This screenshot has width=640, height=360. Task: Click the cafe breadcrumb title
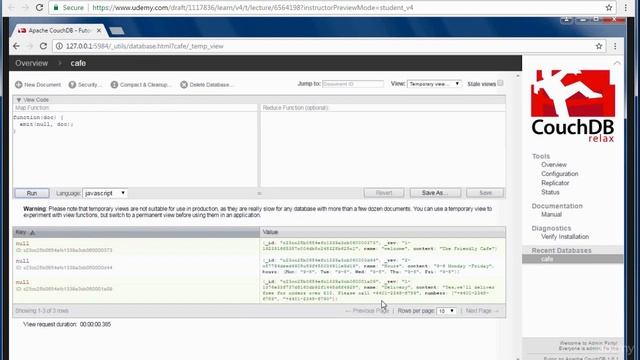(78, 63)
